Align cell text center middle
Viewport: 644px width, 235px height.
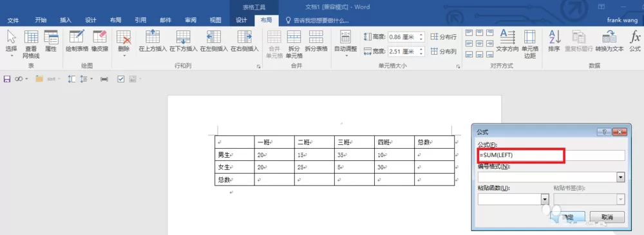coord(480,44)
